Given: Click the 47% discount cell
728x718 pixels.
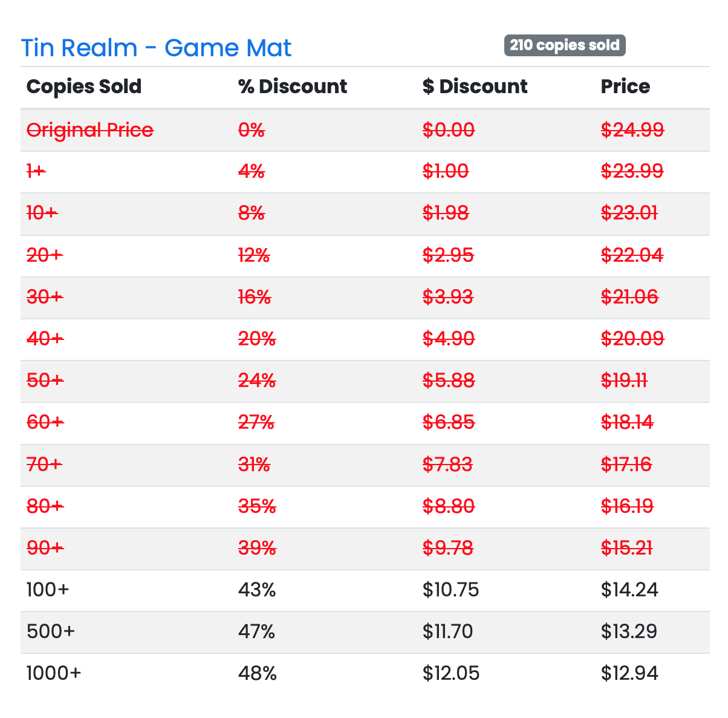Looking at the screenshot, I should point(257,632).
